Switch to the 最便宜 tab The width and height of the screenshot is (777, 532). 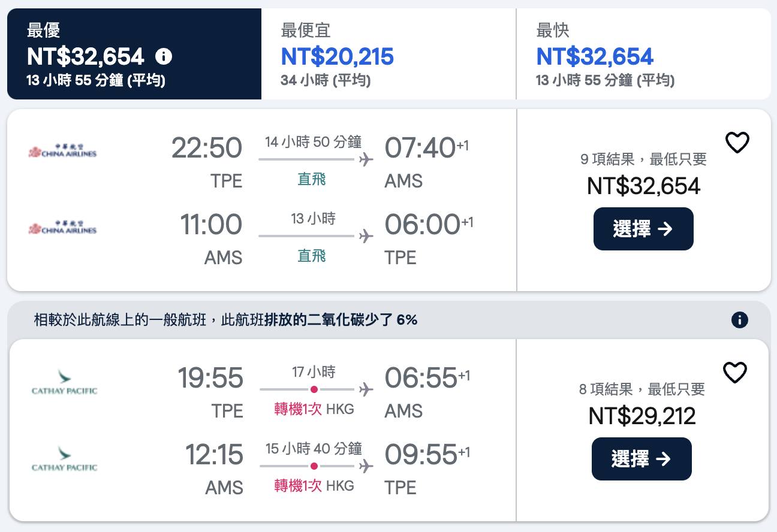389,54
